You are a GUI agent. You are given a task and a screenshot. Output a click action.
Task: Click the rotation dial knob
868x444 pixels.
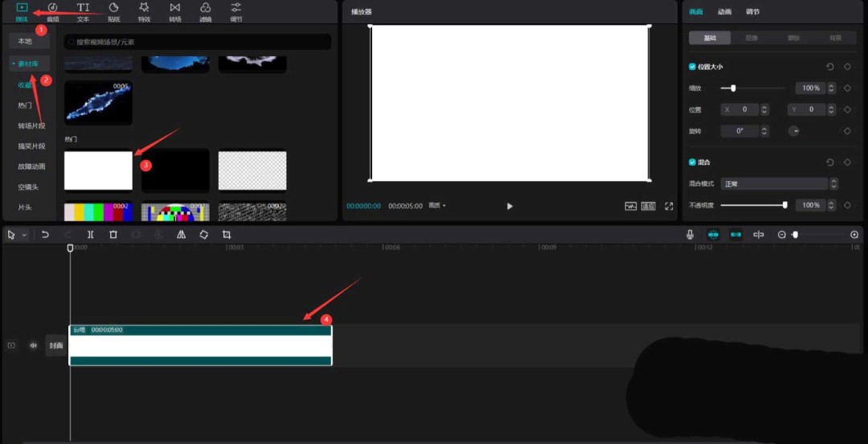794,131
